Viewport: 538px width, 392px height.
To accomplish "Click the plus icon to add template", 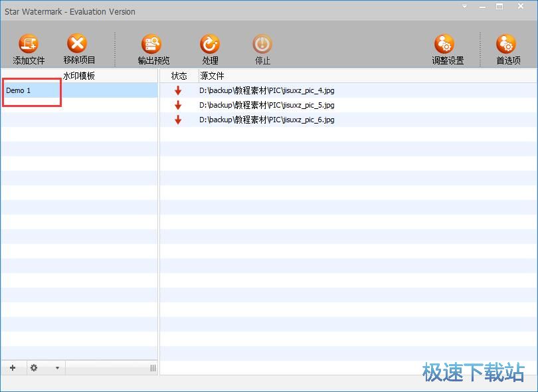I will (13, 367).
